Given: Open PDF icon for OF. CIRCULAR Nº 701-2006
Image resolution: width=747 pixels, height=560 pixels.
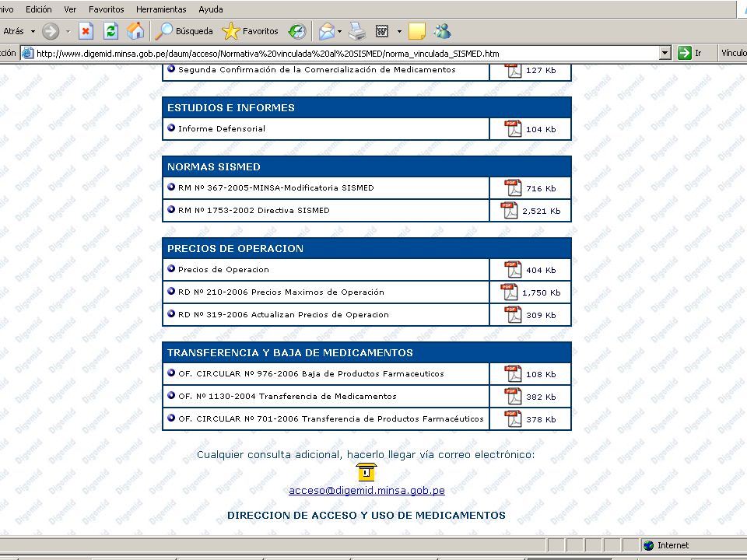Looking at the screenshot, I should tap(513, 418).
